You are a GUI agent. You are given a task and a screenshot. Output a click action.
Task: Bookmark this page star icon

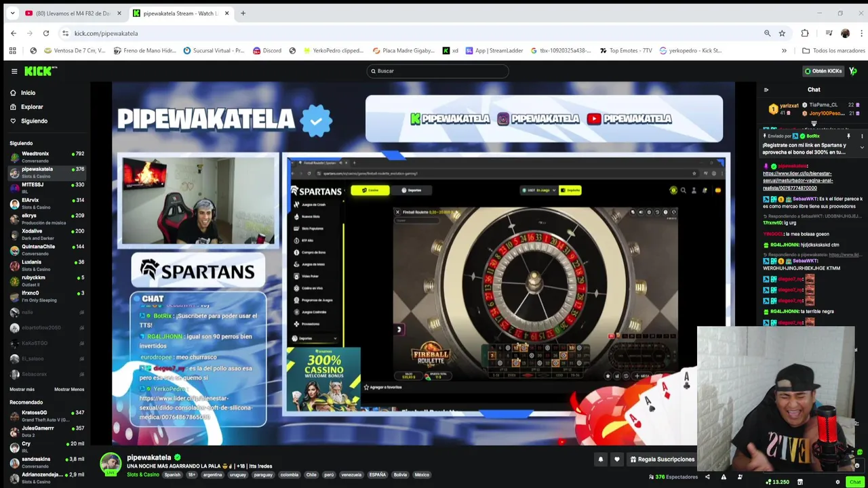pyautogui.click(x=782, y=33)
